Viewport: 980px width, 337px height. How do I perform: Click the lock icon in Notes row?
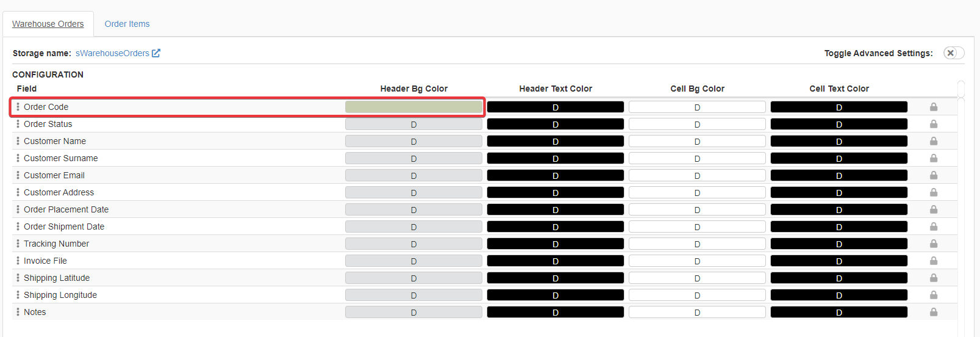933,312
